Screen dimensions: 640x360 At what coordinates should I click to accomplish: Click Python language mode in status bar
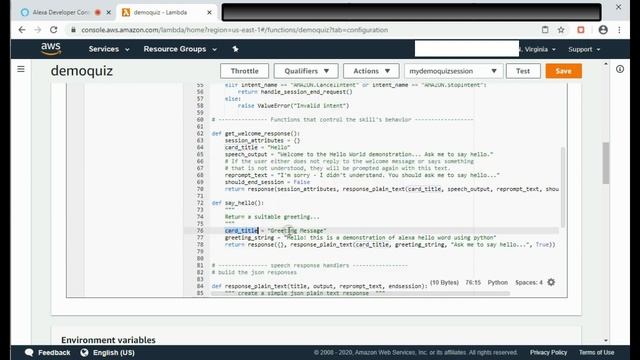coord(498,282)
